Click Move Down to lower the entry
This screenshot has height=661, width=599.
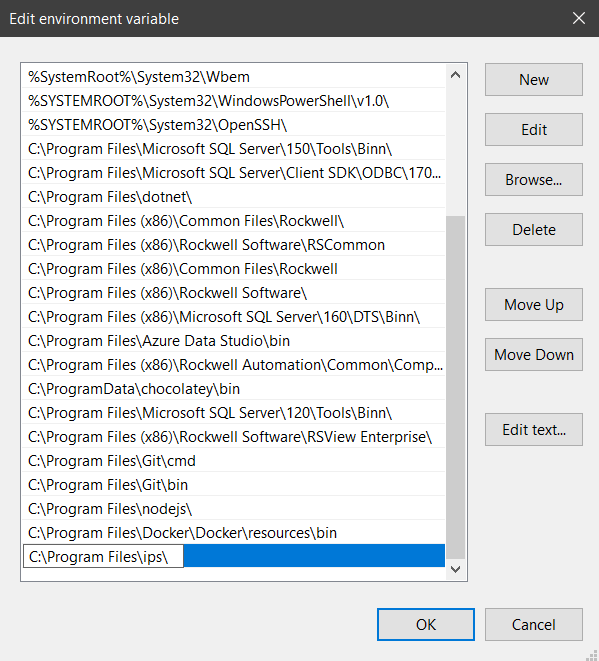point(534,355)
